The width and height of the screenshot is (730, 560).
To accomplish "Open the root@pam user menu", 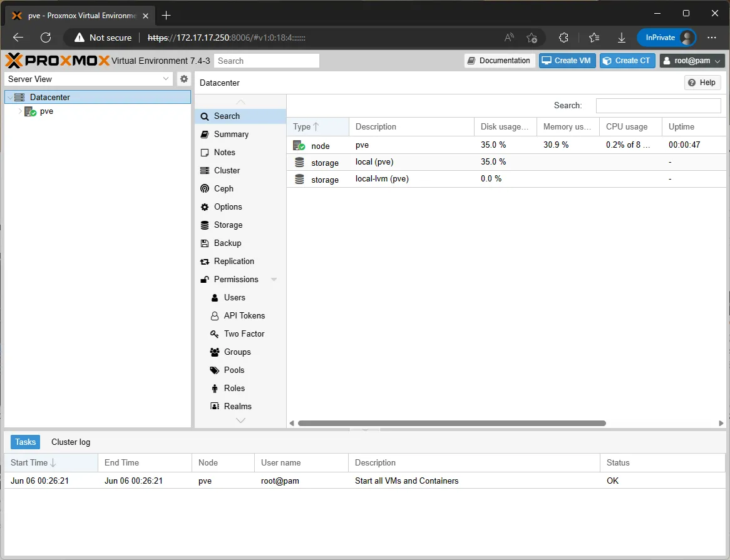I will pos(692,61).
